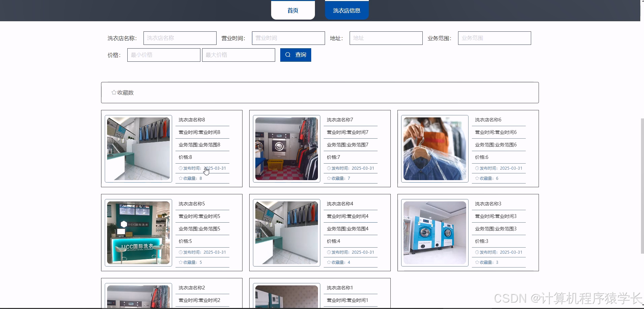
Task: Click the title 洗衣店名称6
Action: pyautogui.click(x=488, y=120)
